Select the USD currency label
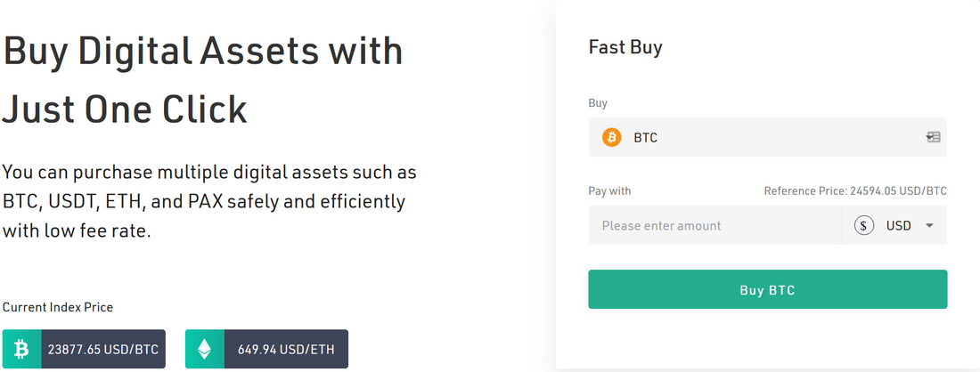Image resolution: width=980 pixels, height=372 pixels. click(x=899, y=225)
